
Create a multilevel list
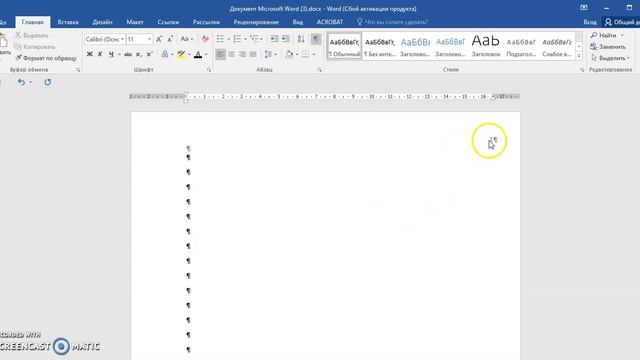pyautogui.click(x=255, y=39)
